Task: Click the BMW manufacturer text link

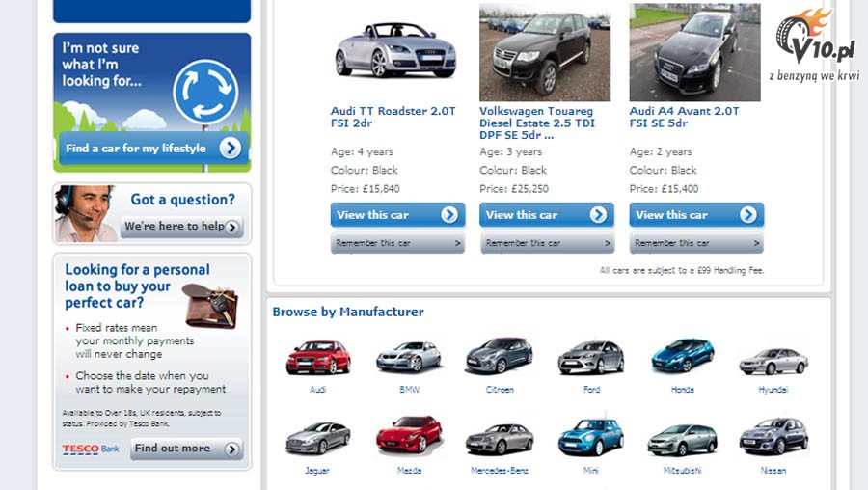Action: (x=410, y=390)
